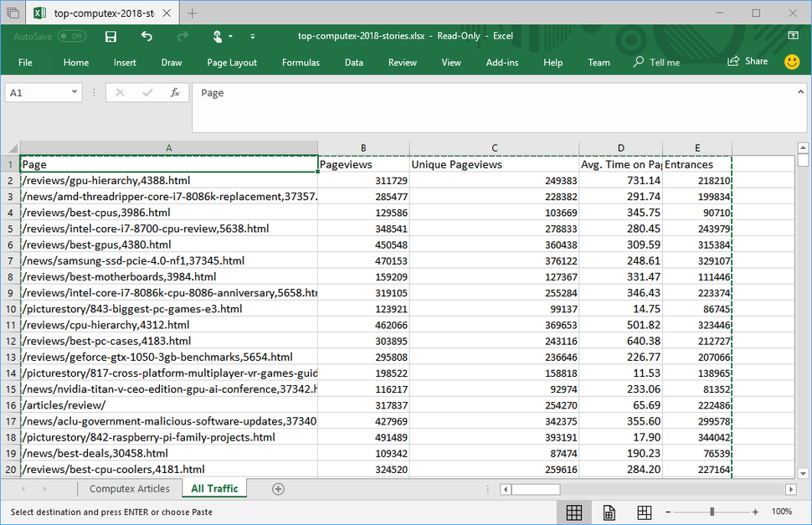Select the Computex Articles sheet tab
The height and width of the screenshot is (525, 812).
(x=130, y=488)
